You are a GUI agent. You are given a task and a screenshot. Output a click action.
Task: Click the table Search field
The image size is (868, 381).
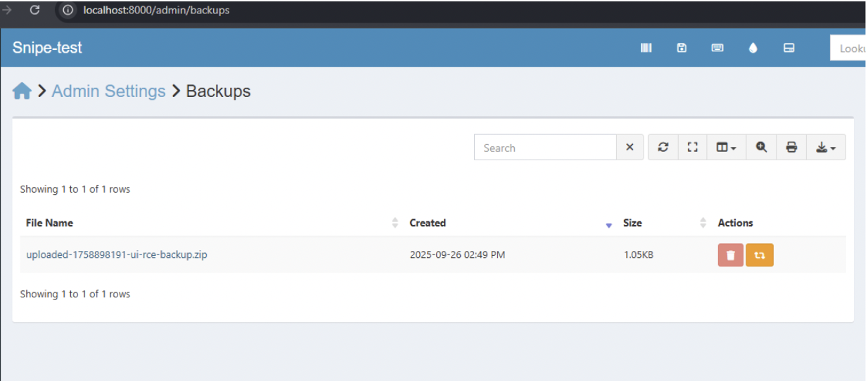point(545,148)
